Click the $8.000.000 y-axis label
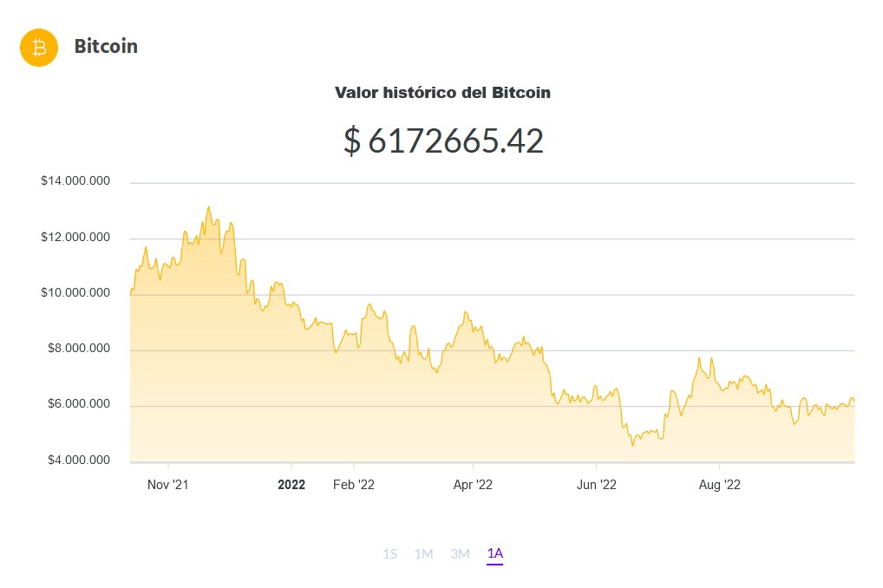This screenshot has width=883, height=588. click(78, 349)
